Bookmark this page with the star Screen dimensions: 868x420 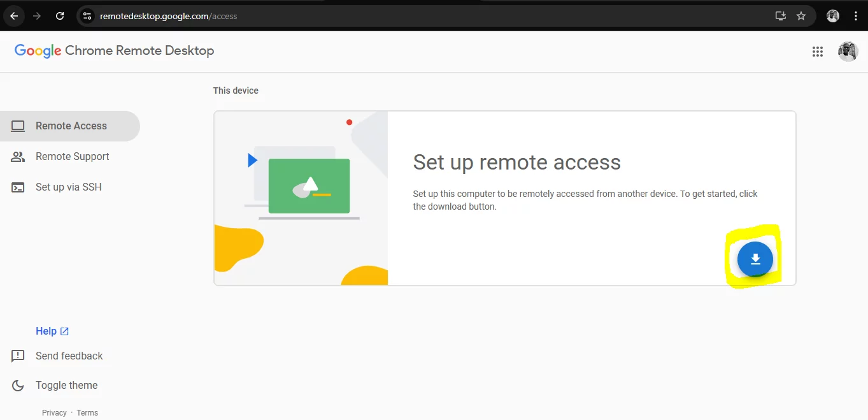pyautogui.click(x=801, y=16)
